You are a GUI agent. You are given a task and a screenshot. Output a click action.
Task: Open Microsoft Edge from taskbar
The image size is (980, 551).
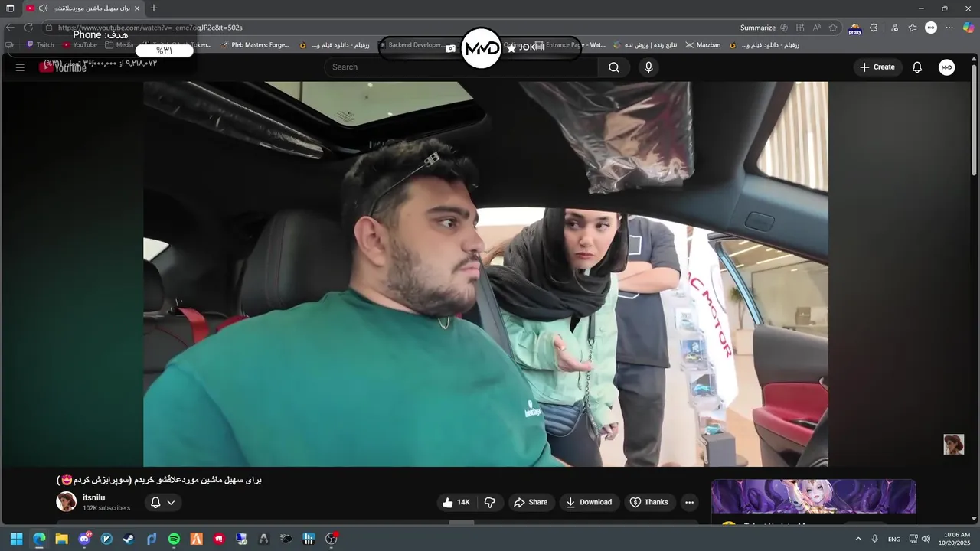(39, 539)
